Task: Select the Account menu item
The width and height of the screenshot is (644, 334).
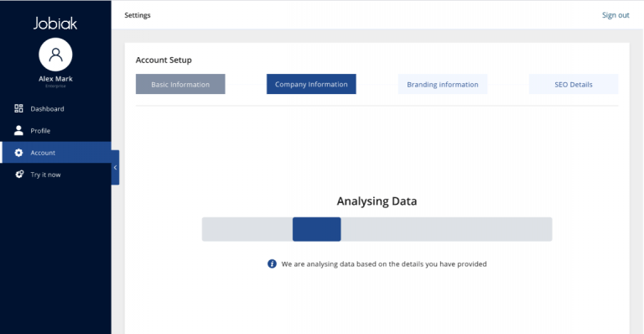Action: (x=55, y=153)
